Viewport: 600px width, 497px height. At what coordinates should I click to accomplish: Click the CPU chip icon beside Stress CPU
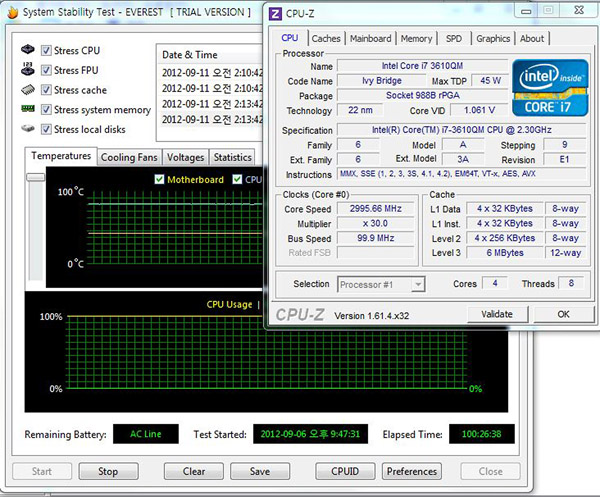[x=28, y=49]
